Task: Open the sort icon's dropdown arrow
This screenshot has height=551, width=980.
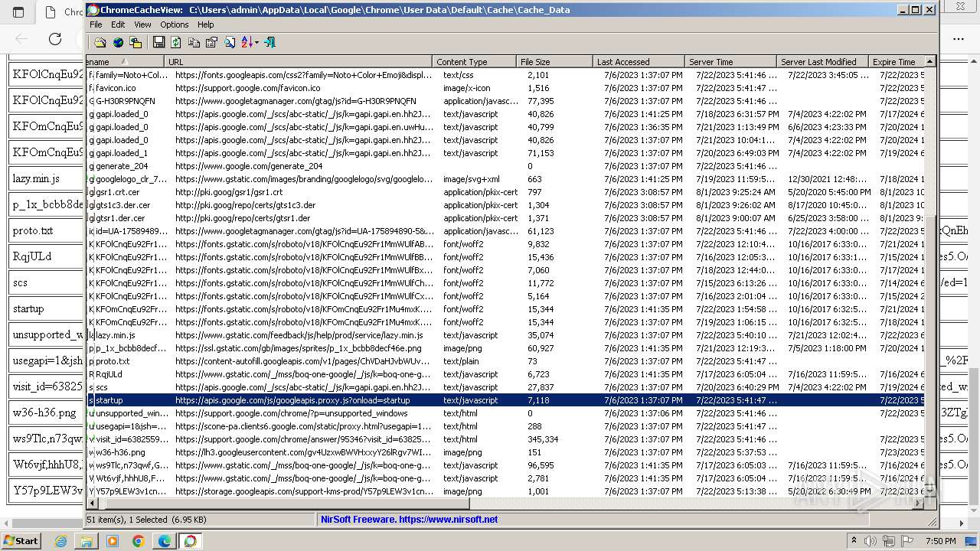Action: (256, 43)
